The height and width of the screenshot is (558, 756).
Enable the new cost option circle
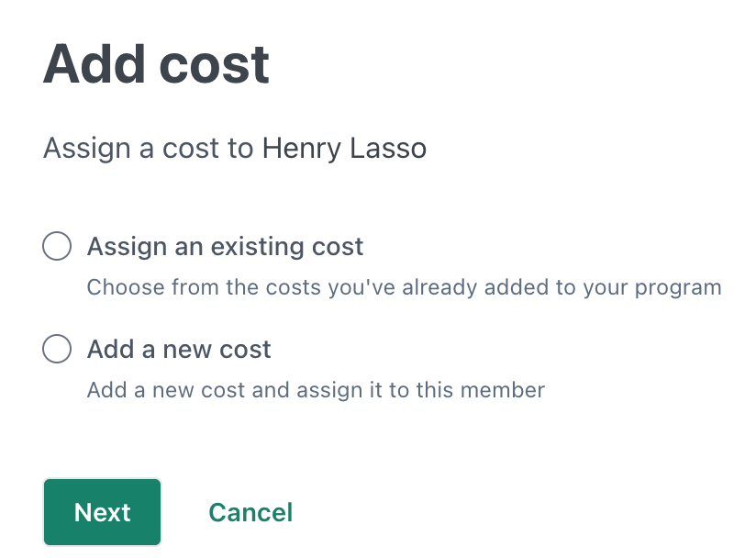point(57,350)
